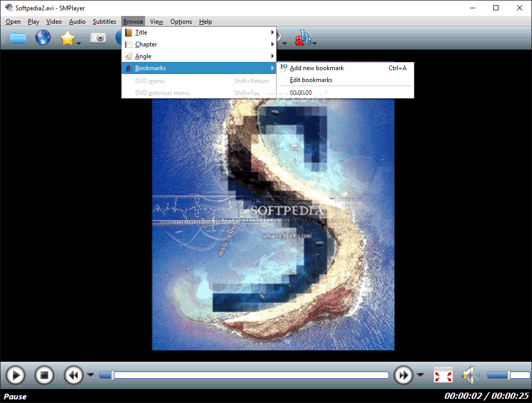The width and height of the screenshot is (532, 403).
Task: Minimize the SMPlayer window
Action: click(x=473, y=8)
